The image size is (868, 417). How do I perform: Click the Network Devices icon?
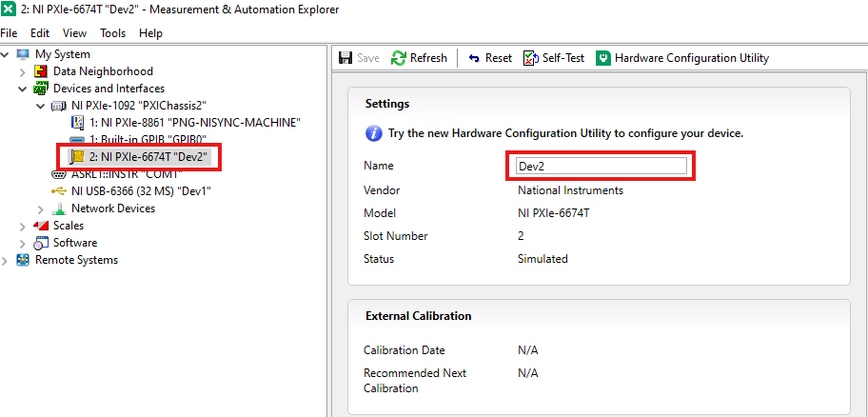tap(59, 208)
